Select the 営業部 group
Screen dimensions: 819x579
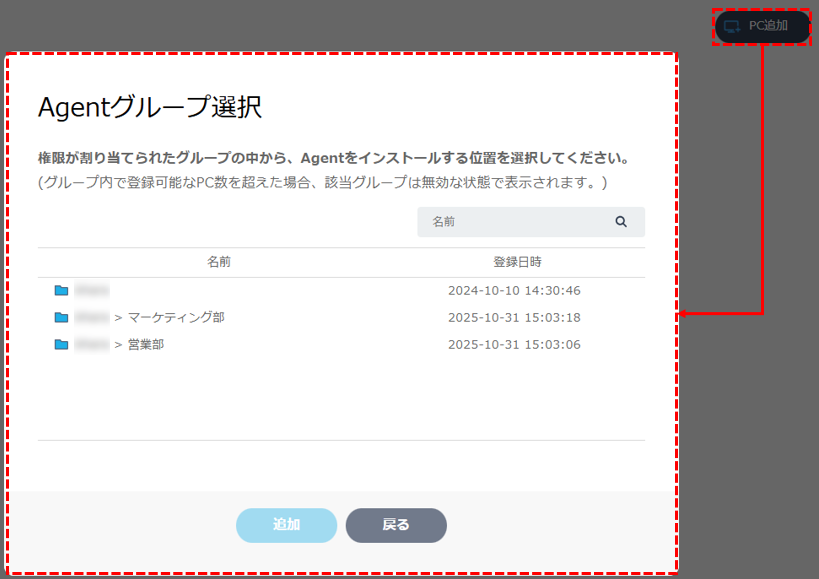point(146,345)
